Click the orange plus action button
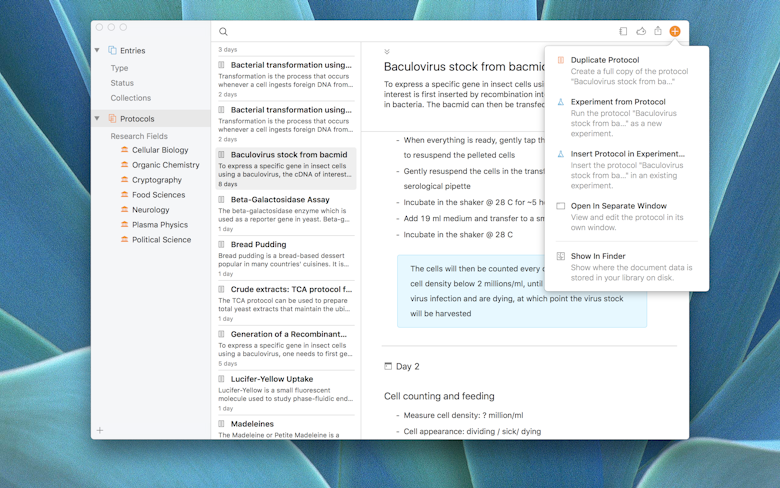Image resolution: width=780 pixels, height=488 pixels. 675,31
